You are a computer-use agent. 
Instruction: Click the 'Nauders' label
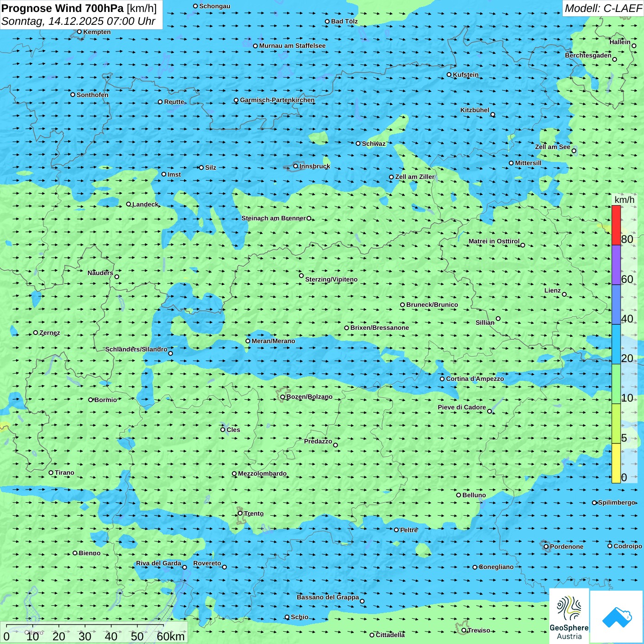100,273
